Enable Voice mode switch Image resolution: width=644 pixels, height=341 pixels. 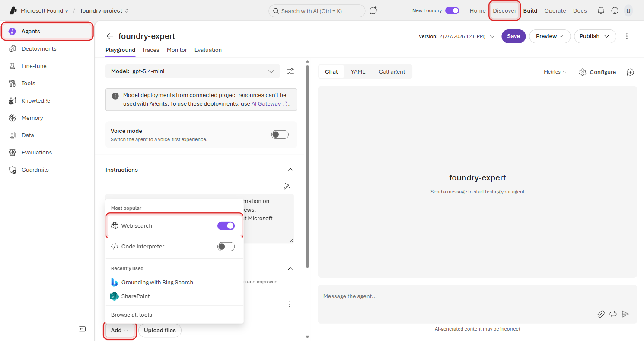point(280,135)
